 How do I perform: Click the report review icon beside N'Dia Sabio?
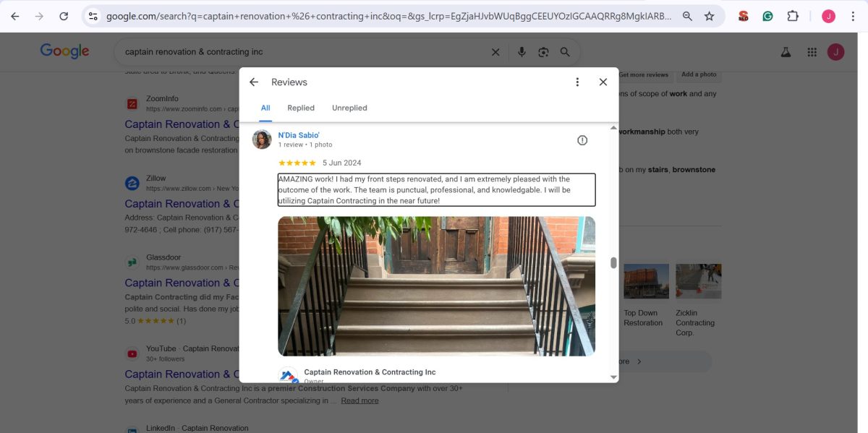[x=582, y=140]
